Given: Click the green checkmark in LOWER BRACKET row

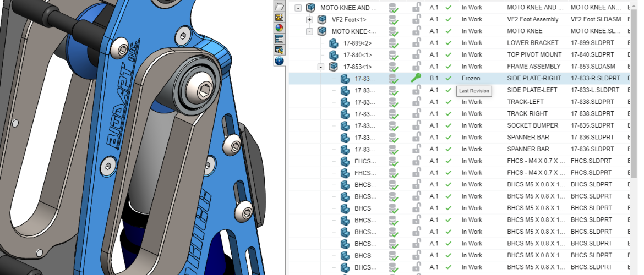Looking at the screenshot, I should click(449, 43).
